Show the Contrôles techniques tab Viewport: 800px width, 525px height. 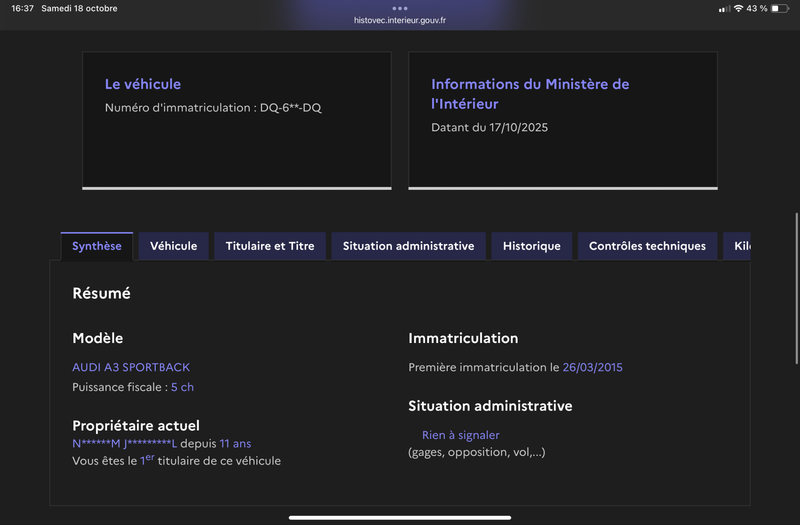click(x=647, y=246)
